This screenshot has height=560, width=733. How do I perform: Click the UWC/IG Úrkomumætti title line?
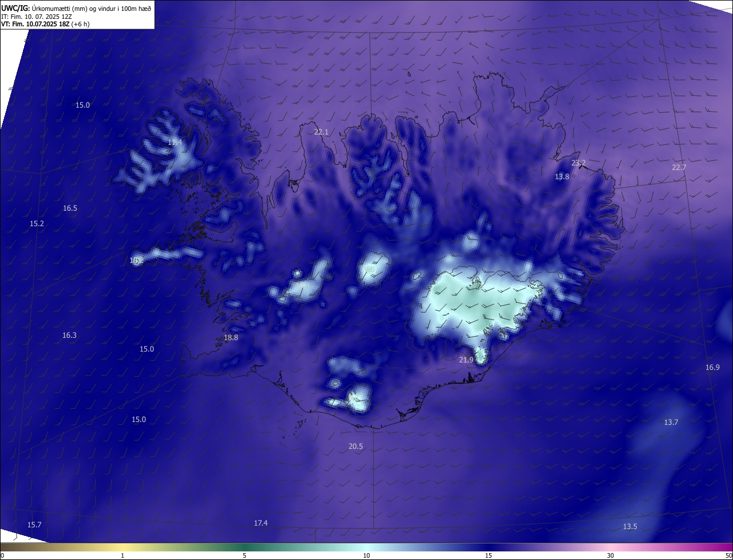tap(76, 8)
